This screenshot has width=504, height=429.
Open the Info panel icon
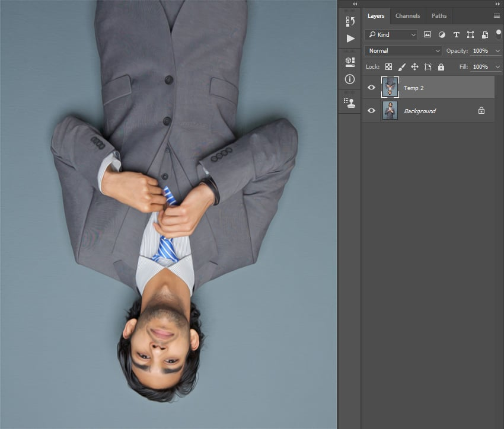click(350, 79)
